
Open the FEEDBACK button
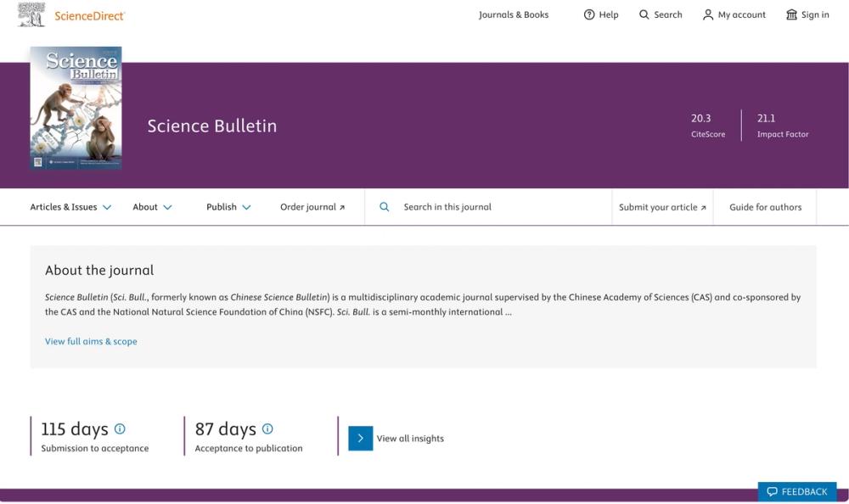[797, 491]
